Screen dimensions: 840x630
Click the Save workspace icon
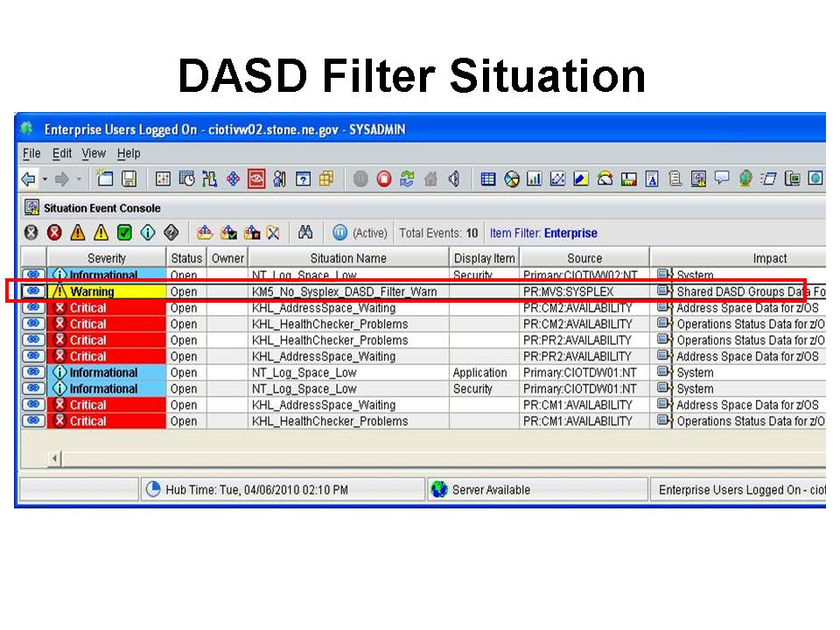(128, 178)
